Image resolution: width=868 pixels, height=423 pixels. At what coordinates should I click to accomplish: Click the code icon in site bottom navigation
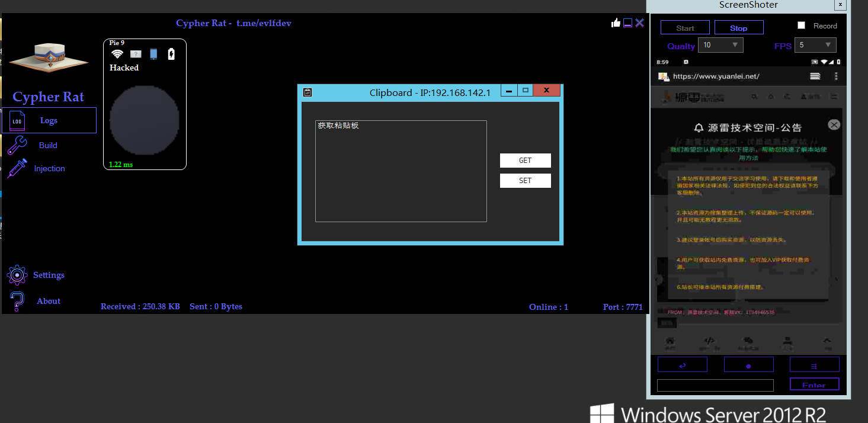pos(709,341)
